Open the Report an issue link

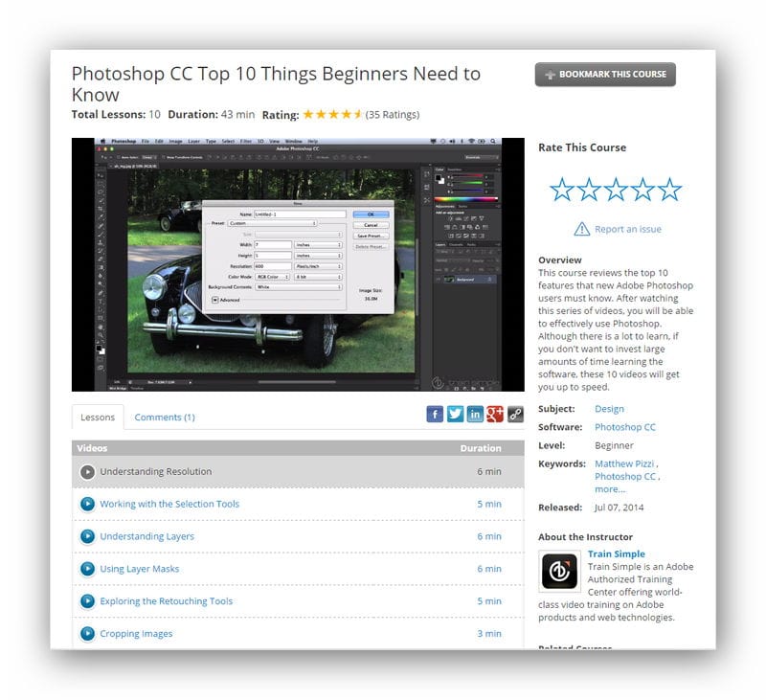coord(628,229)
